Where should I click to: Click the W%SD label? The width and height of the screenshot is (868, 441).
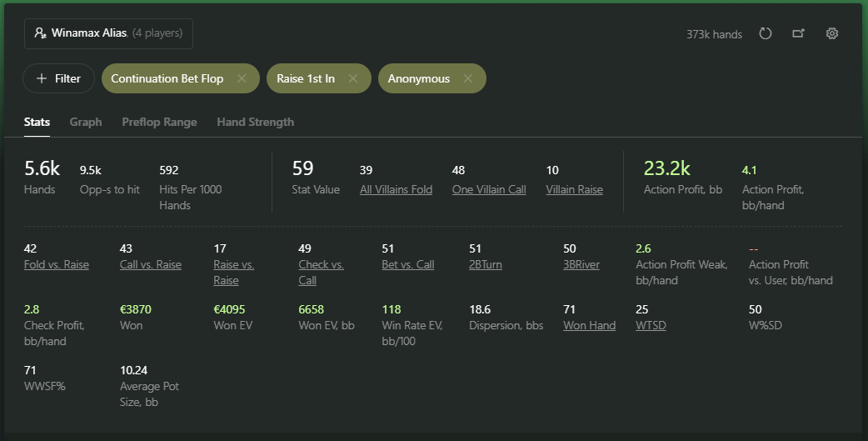click(x=765, y=326)
